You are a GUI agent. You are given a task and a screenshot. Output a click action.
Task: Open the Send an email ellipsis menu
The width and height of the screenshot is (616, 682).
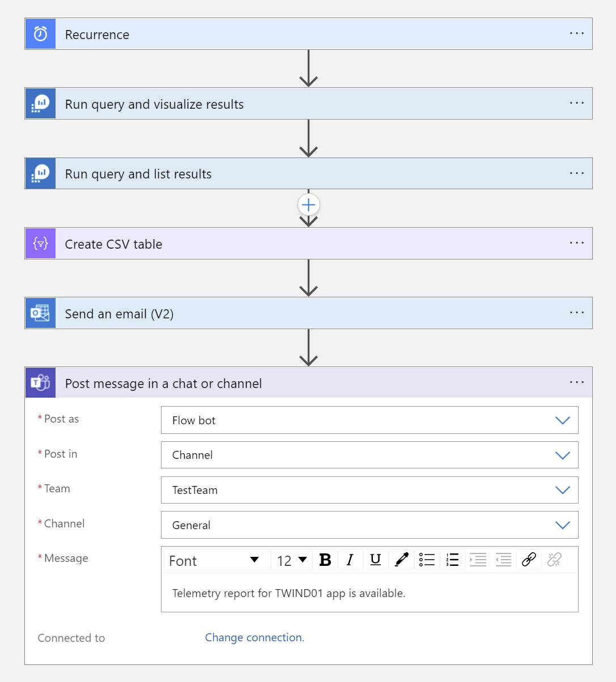(576, 313)
